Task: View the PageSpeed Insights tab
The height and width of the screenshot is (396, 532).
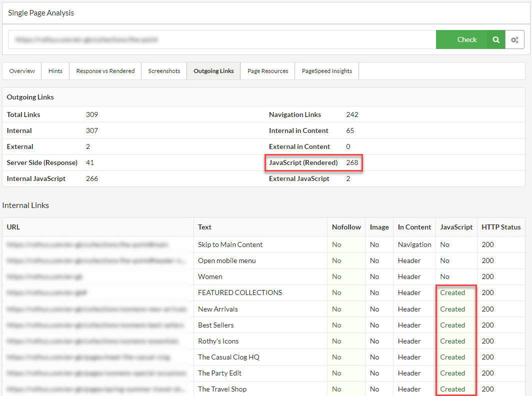Action: 326,71
